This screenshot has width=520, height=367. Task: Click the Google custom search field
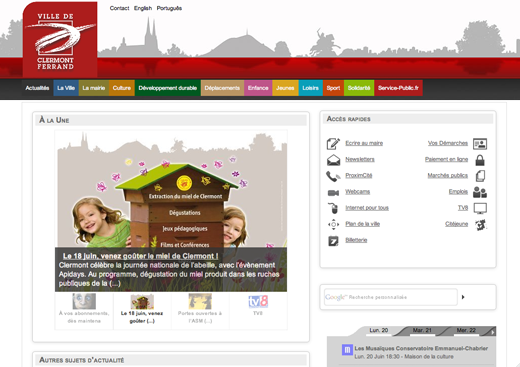[x=391, y=297]
